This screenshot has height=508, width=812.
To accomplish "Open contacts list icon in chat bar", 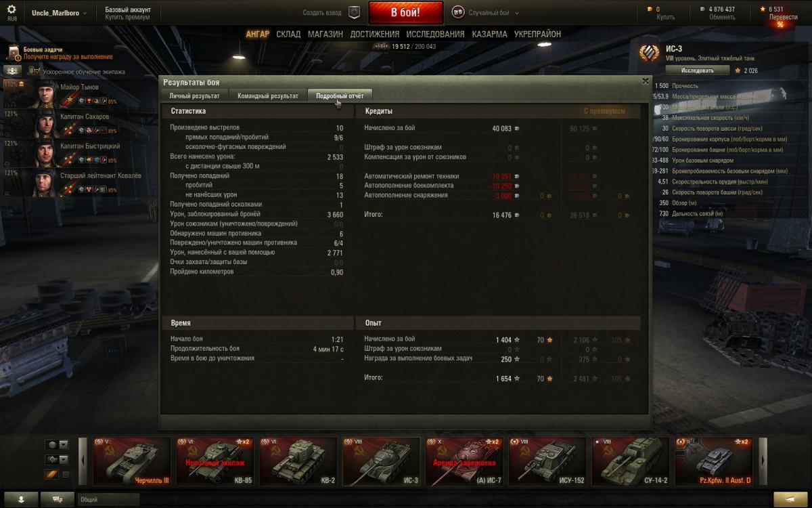I will (22, 499).
